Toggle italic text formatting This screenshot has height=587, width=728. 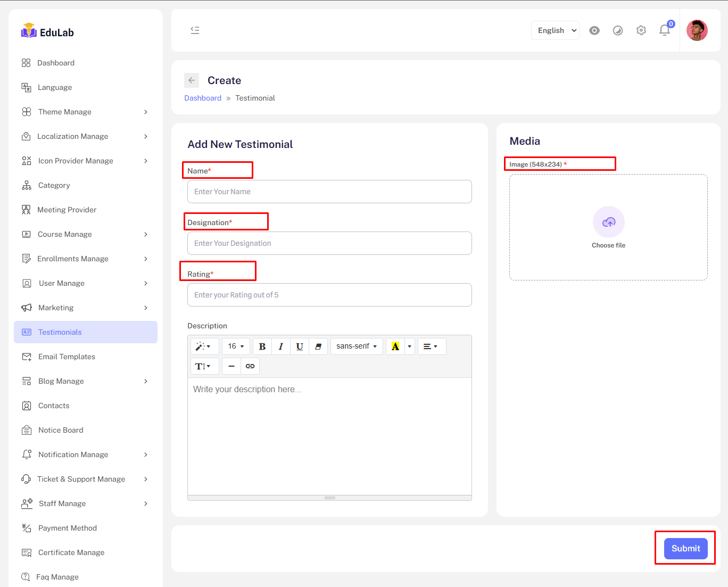280,346
